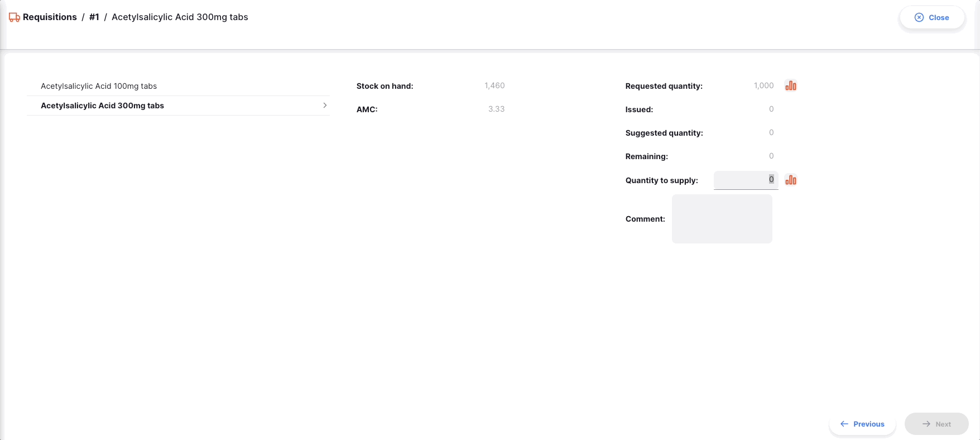This screenshot has height=440, width=980.
Task: Click the Close button
Action: [932, 17]
